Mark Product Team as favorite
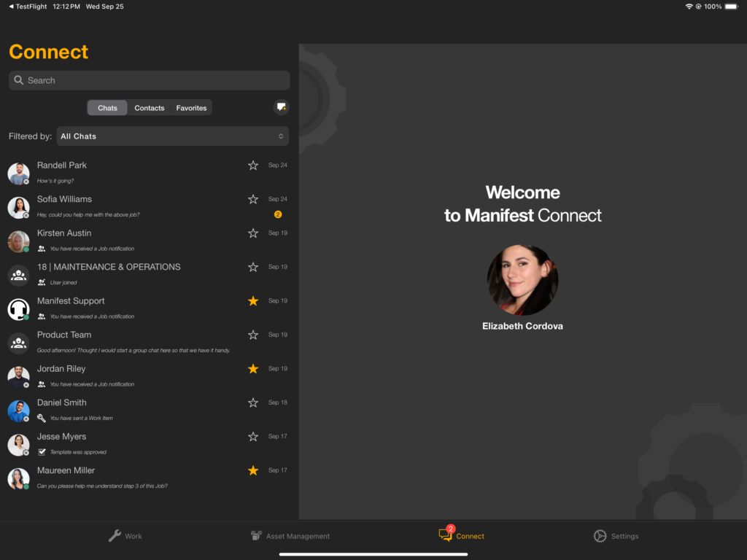Image resolution: width=747 pixels, height=560 pixels. click(x=253, y=335)
